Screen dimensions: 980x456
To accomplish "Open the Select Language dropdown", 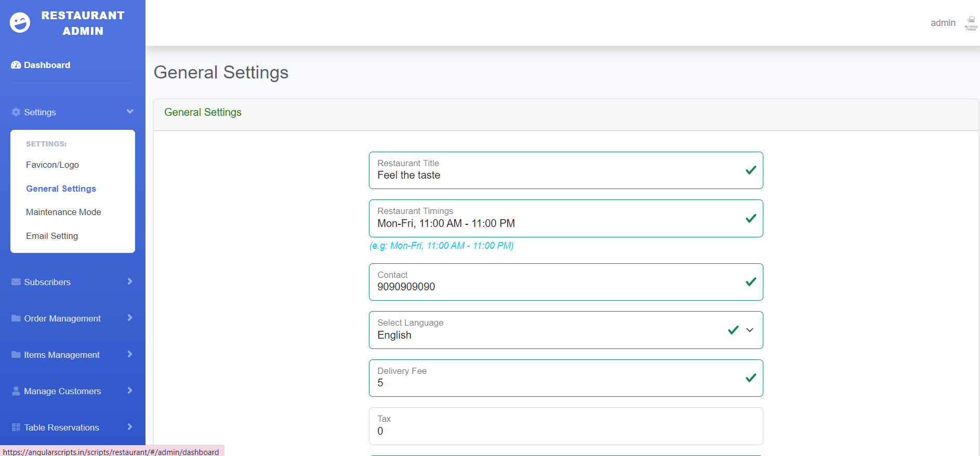I will [x=749, y=330].
